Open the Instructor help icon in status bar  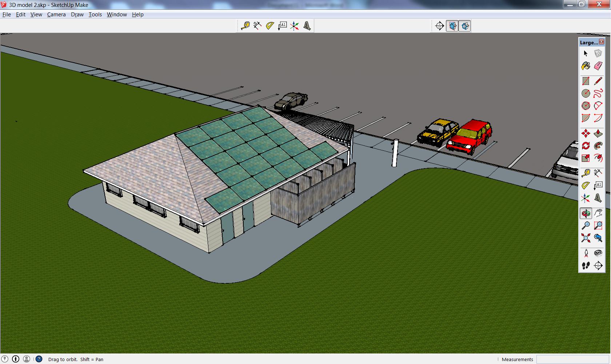(x=39, y=359)
